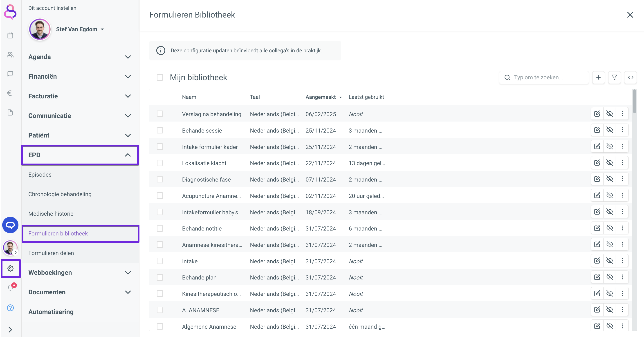The height and width of the screenshot is (337, 644).
Task: Open notifications bell icon
Action: (x=10, y=288)
